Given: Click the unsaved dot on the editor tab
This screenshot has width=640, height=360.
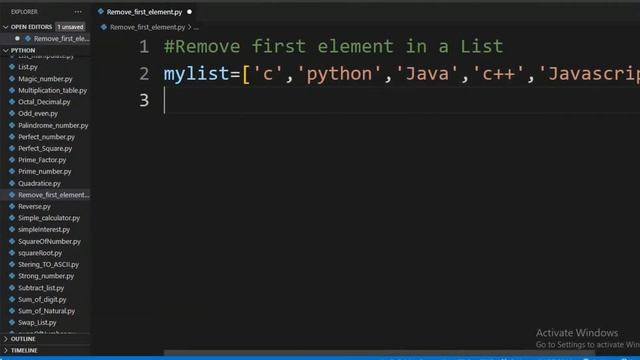Looking at the screenshot, I should 189,12.
